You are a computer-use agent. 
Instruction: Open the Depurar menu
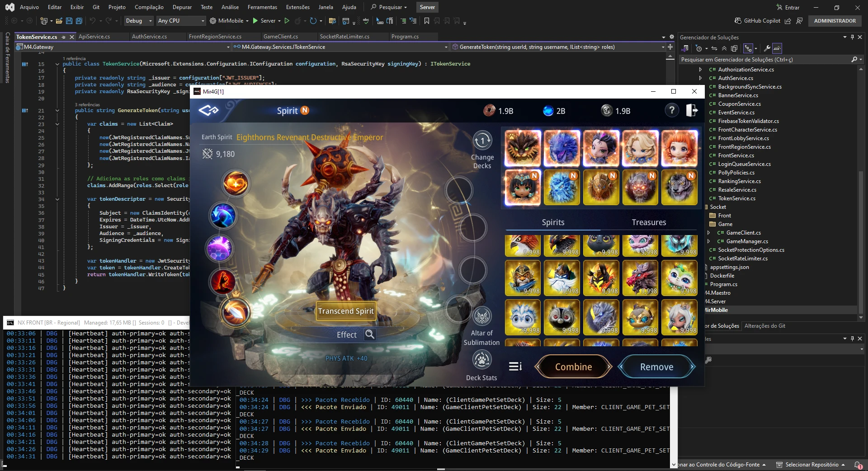(182, 7)
